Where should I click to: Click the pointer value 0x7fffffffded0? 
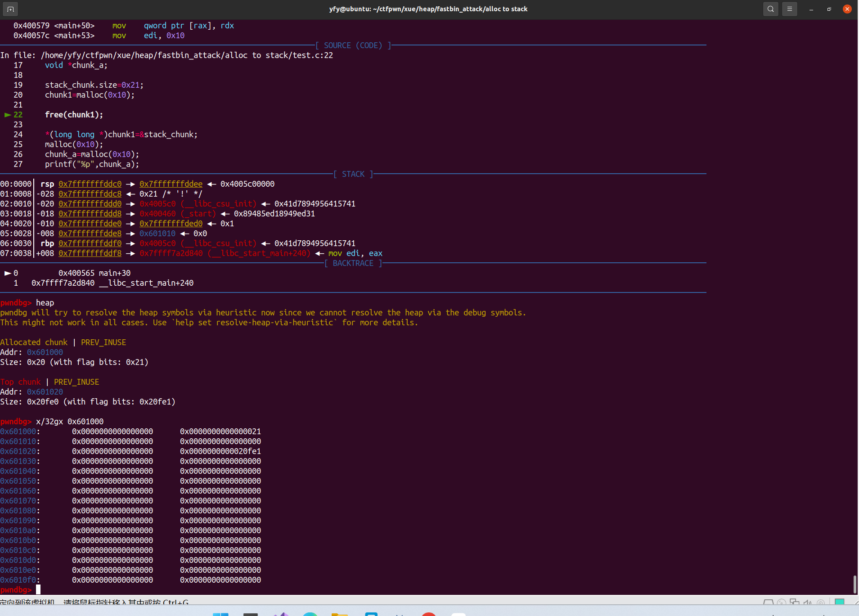[x=171, y=224]
